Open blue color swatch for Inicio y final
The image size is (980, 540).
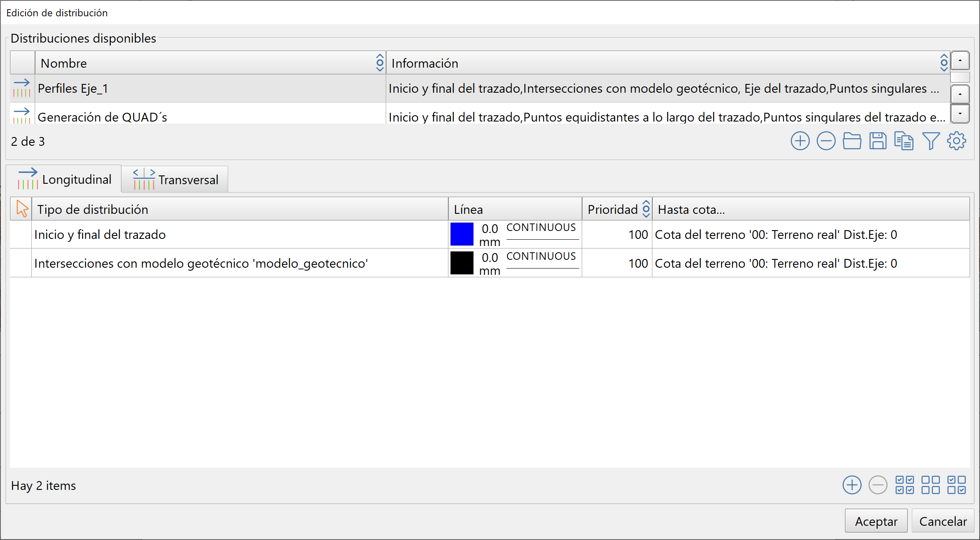462,234
